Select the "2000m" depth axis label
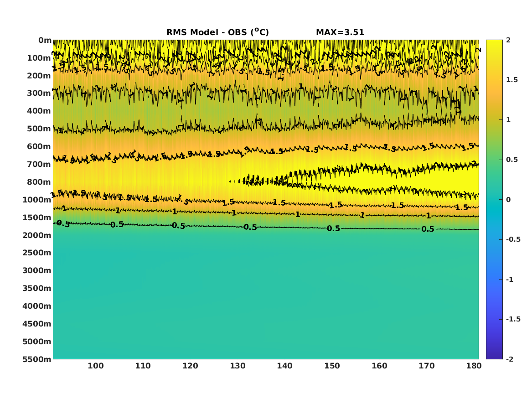 click(37, 235)
